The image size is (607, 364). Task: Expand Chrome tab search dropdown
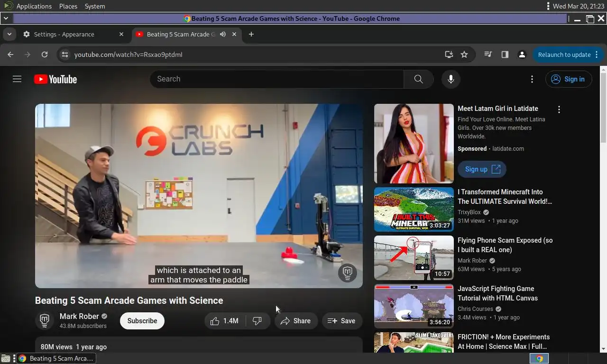[9, 34]
